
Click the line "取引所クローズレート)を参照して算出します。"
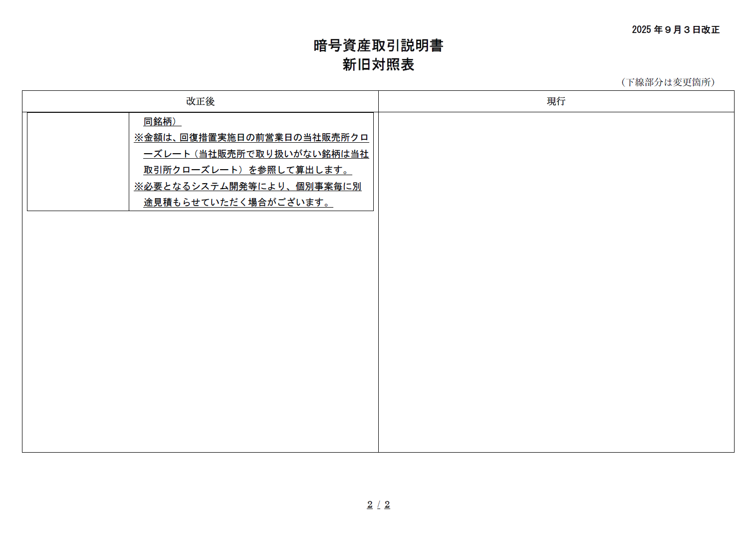click(x=248, y=170)
